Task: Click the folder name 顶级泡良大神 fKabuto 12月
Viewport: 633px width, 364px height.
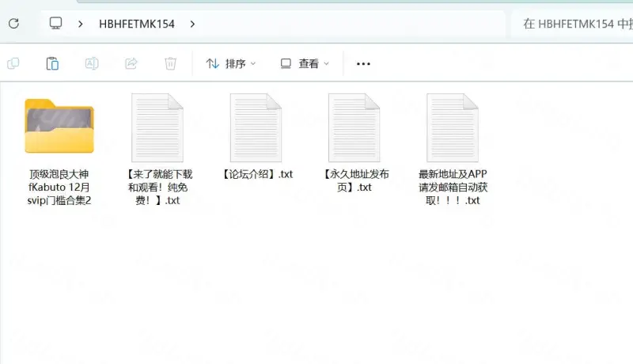Action: tap(59, 188)
